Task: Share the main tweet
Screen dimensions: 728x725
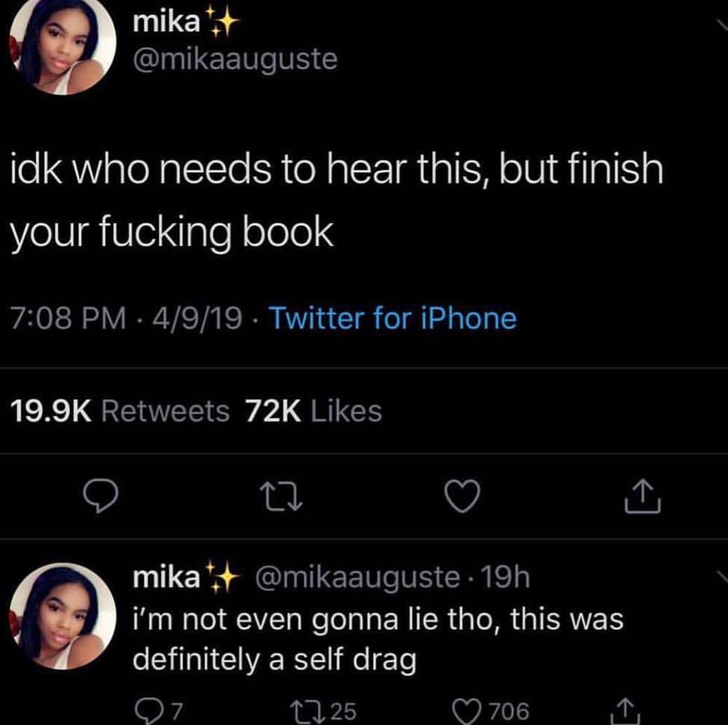Action: click(x=642, y=496)
